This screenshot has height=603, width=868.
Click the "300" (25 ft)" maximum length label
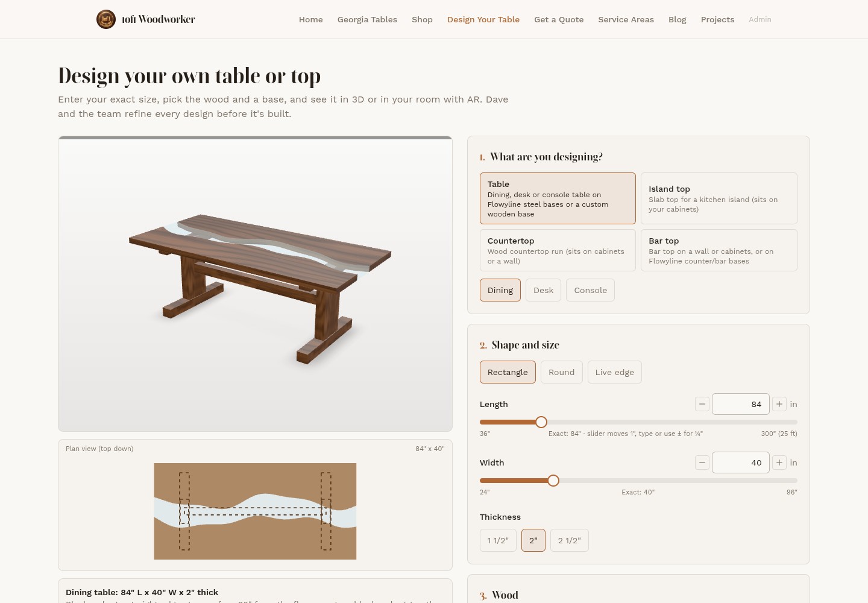[x=779, y=434]
